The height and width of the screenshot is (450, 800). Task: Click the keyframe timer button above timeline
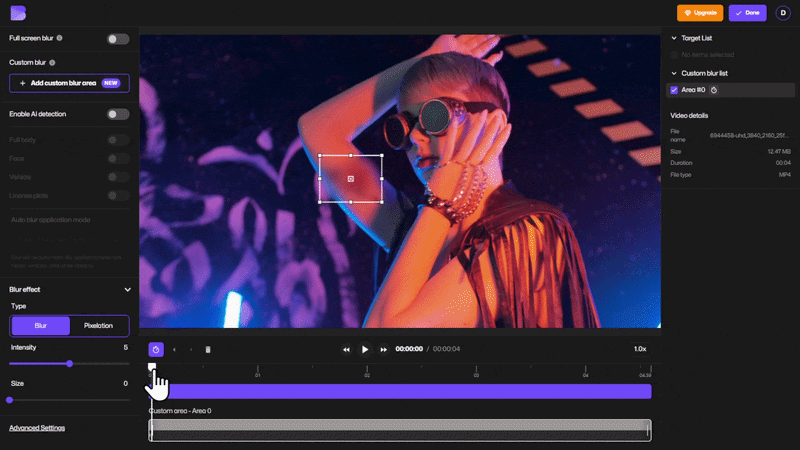tap(156, 349)
